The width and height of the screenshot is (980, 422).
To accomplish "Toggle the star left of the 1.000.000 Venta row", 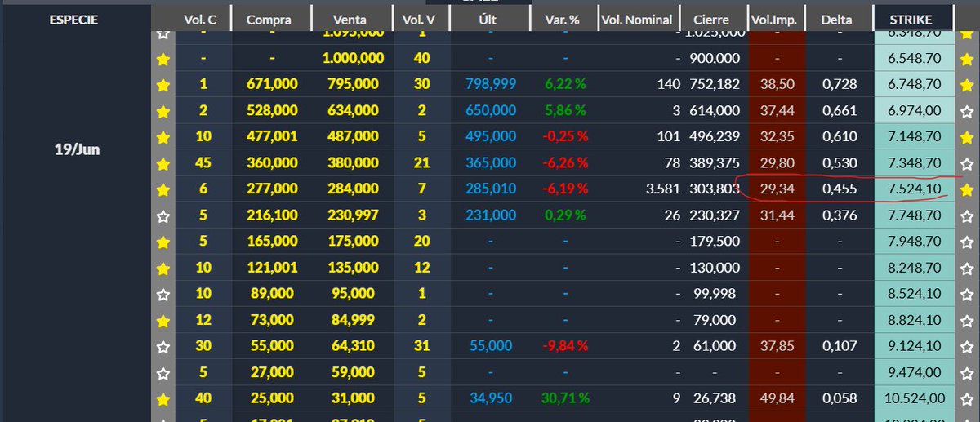I will tap(163, 58).
